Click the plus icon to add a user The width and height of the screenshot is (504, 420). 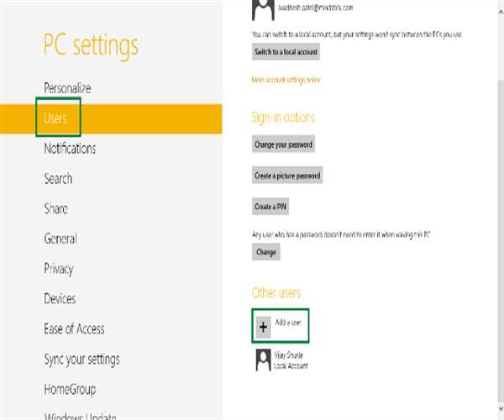[x=263, y=327]
